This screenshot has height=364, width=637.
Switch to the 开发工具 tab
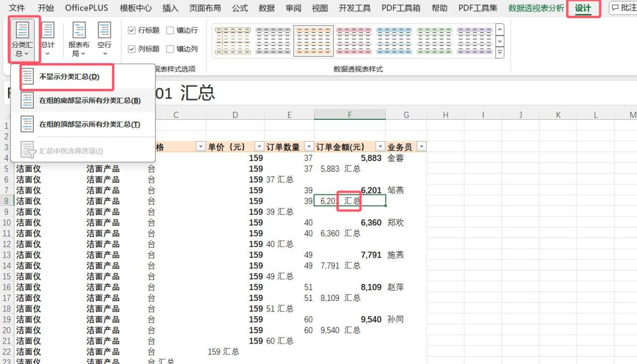click(355, 8)
